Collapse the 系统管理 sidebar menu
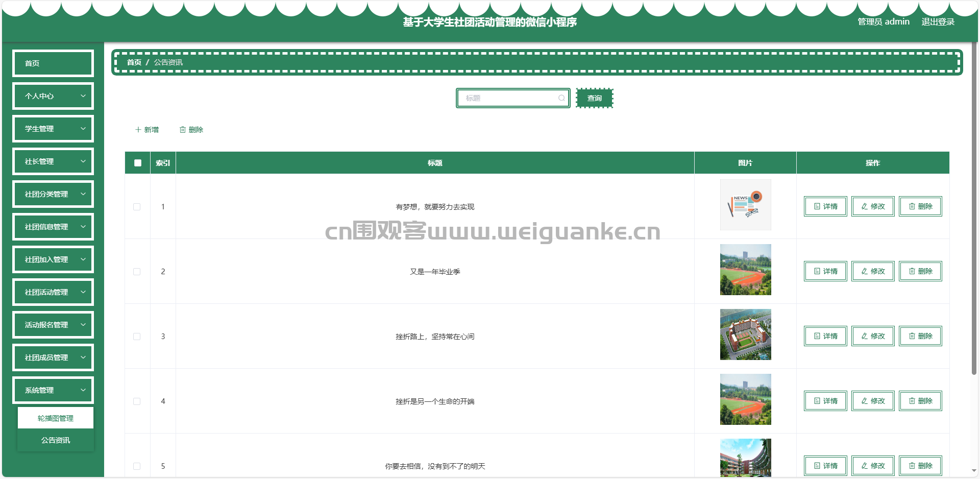The image size is (980, 479). (x=53, y=390)
